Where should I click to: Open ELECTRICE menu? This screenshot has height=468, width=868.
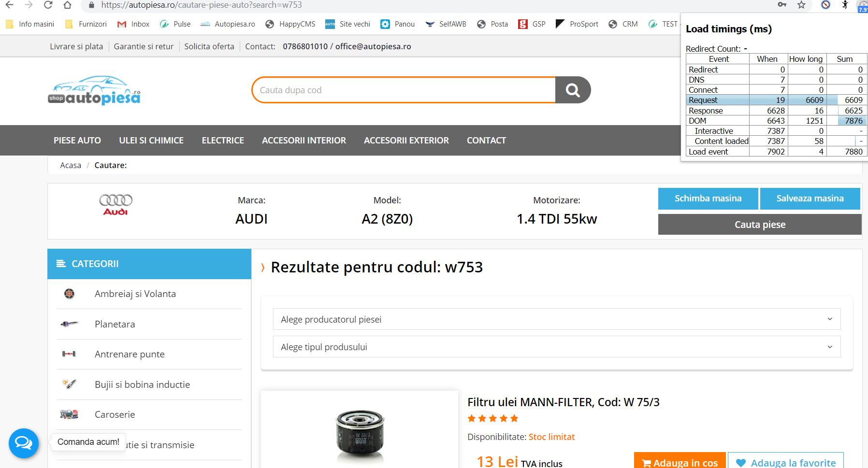click(223, 141)
